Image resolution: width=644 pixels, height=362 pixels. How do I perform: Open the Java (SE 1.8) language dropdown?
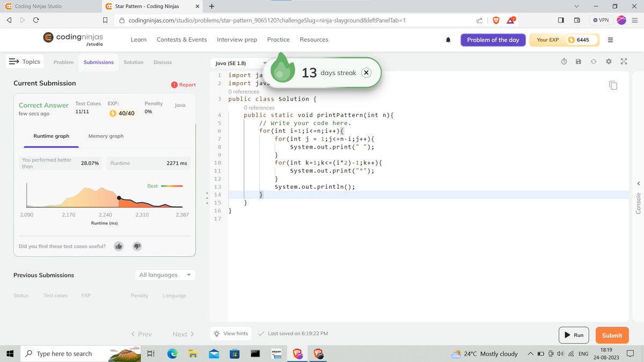(241, 63)
